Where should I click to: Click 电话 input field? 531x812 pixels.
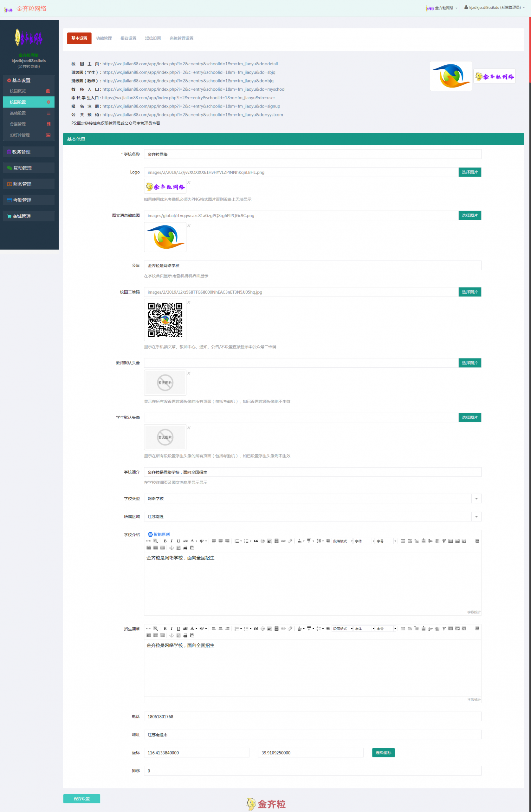(312, 717)
